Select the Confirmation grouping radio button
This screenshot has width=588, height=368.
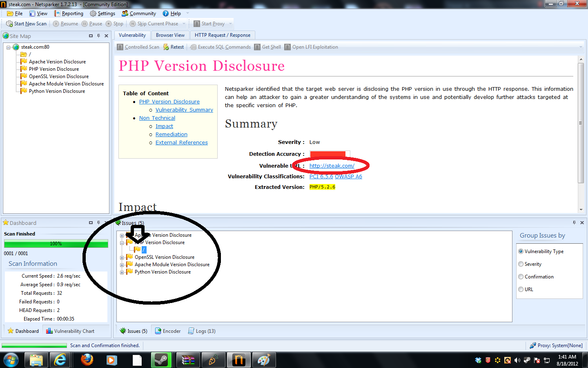(521, 277)
